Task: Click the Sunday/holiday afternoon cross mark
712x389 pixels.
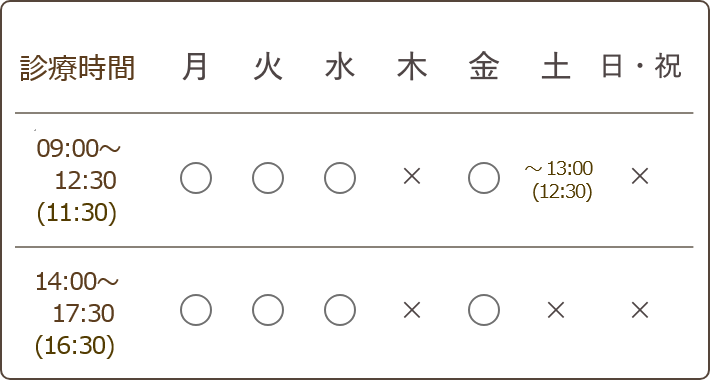Action: click(640, 310)
